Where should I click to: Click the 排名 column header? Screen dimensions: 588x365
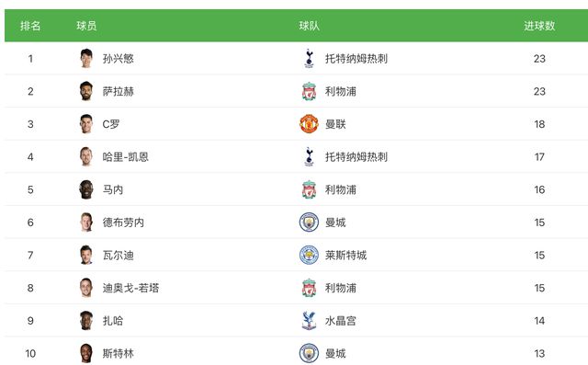coord(30,26)
